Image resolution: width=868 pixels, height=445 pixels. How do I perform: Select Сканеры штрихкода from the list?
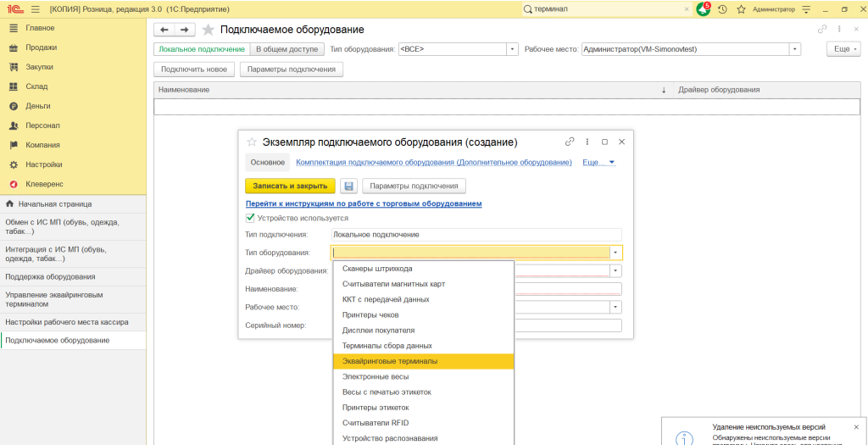tap(424, 269)
